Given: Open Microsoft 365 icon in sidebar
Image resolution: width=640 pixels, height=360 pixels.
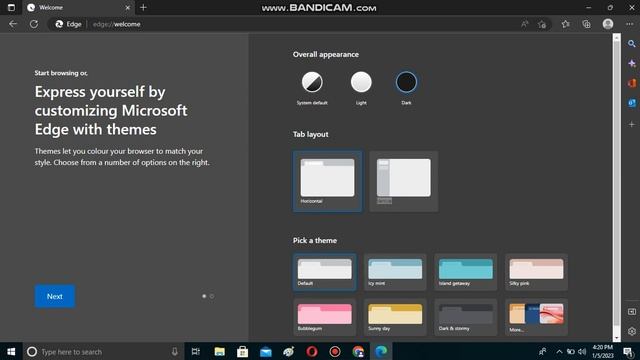Looking at the screenshot, I should pos(631,83).
